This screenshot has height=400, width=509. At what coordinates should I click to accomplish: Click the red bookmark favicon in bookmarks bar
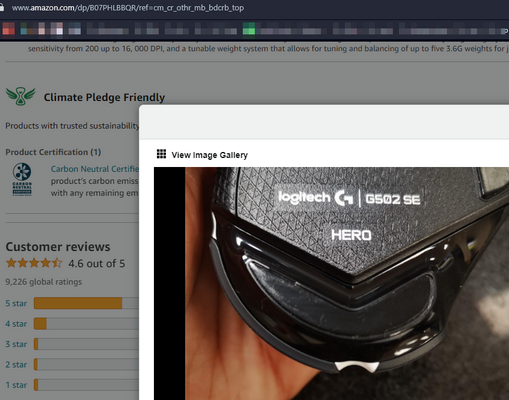click(9, 29)
